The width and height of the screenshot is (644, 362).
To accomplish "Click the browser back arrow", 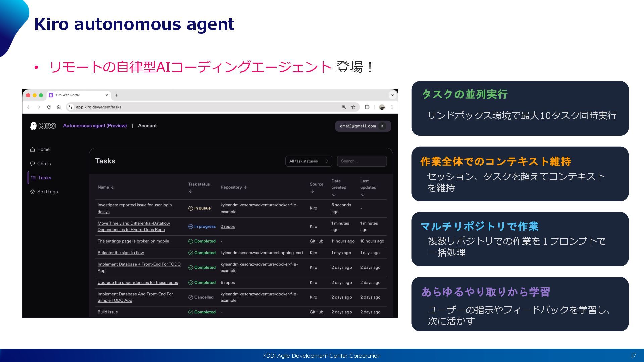I will (29, 107).
